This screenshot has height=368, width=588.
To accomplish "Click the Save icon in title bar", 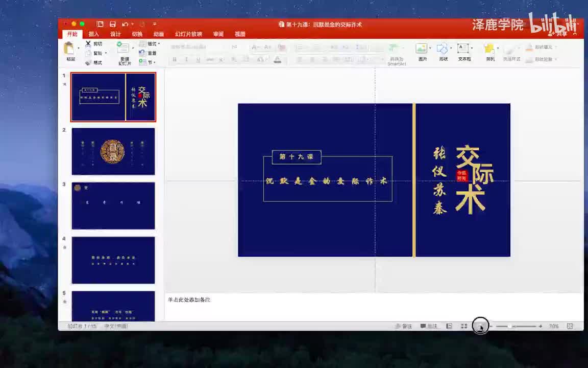I will pos(112,24).
